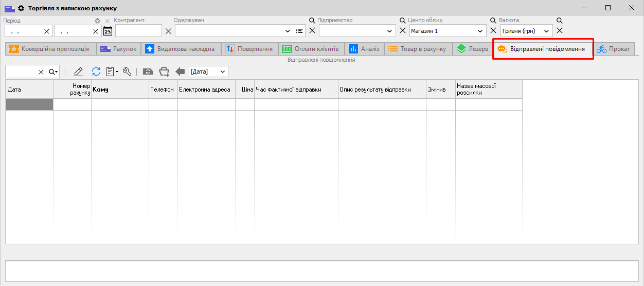Refresh the list with blue arrows icon
The image size is (644, 286).
click(96, 72)
